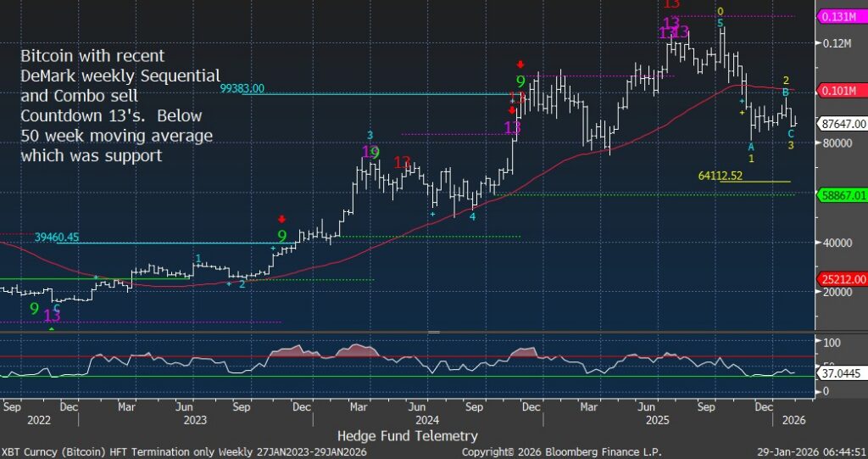Click the yellow 0 marker at the 2025 peak
This screenshot has height=459, width=868.
[721, 12]
